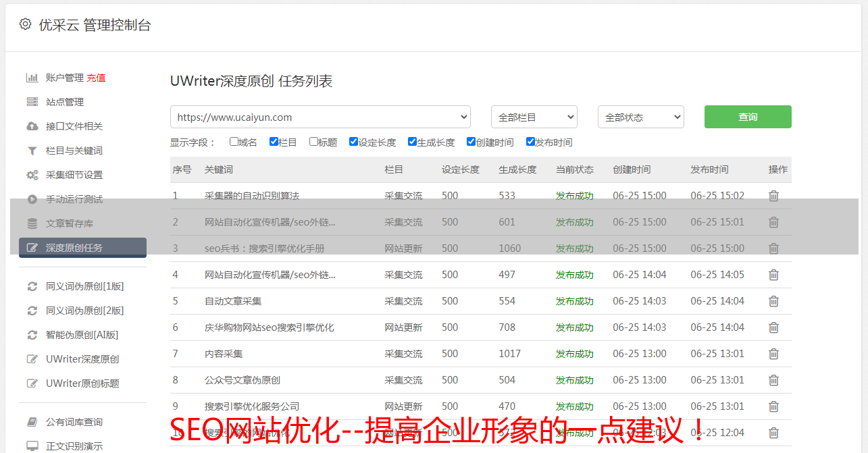Open the 全部状态 status dropdown
Viewport: 868px width, 453px height.
pyautogui.click(x=640, y=117)
